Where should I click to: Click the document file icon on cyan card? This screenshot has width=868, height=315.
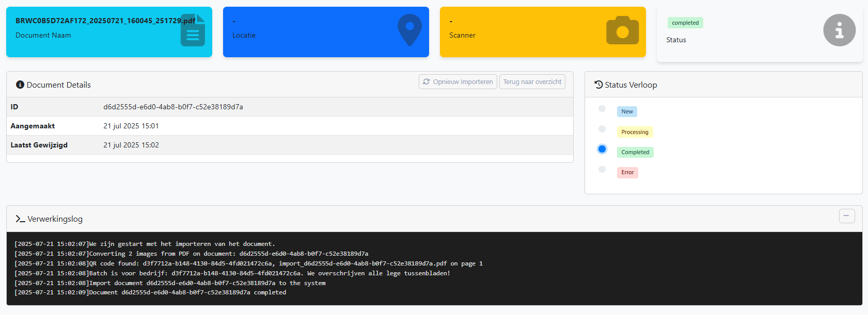(x=193, y=30)
